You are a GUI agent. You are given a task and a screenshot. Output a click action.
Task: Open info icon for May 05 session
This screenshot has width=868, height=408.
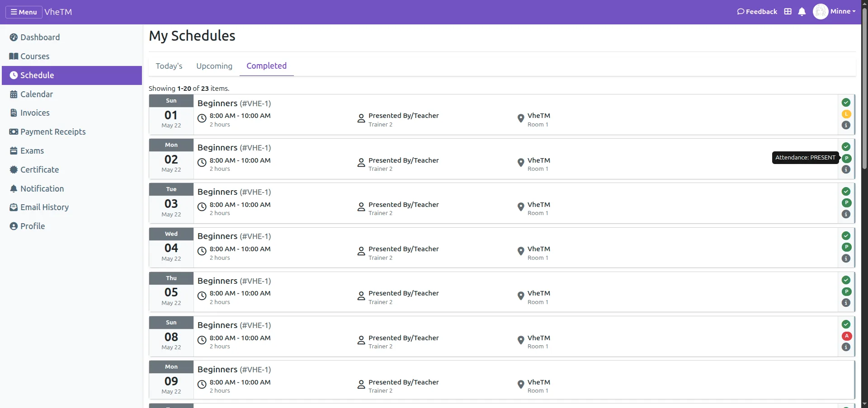[x=846, y=303]
